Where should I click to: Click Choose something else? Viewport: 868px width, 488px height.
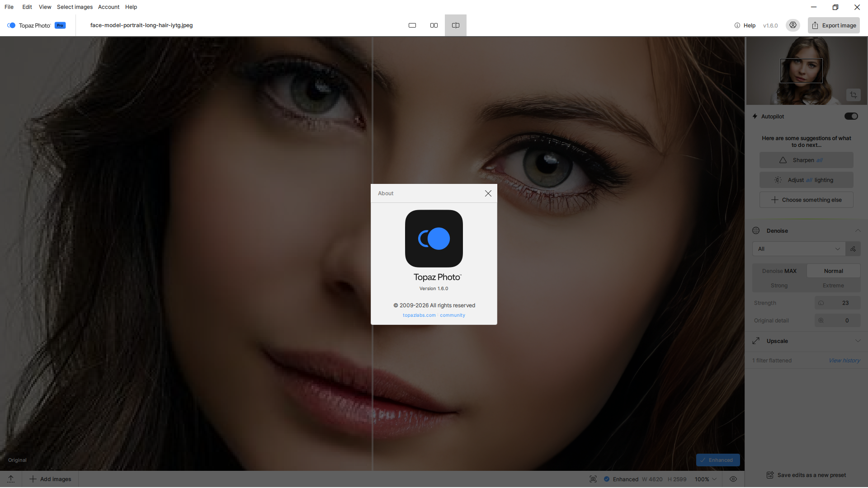point(807,200)
